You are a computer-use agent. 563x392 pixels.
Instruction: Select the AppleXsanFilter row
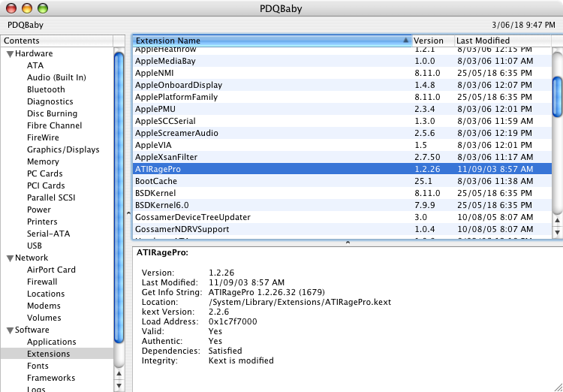(342, 157)
